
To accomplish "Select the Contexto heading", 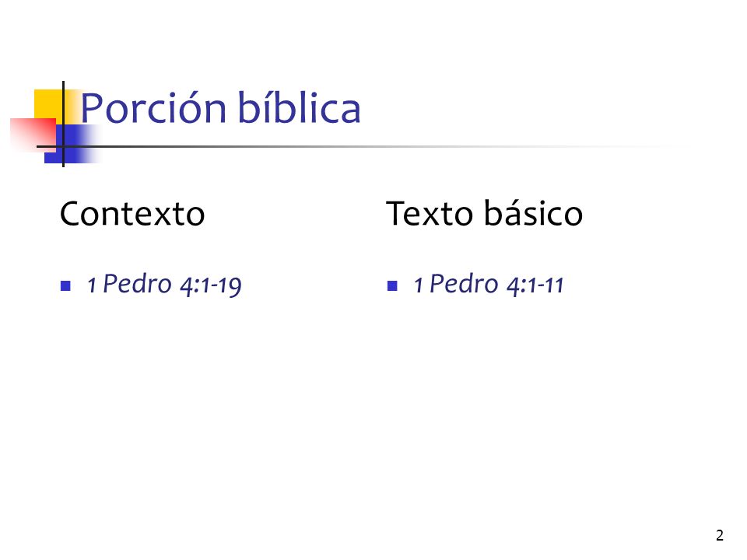I will [132, 214].
